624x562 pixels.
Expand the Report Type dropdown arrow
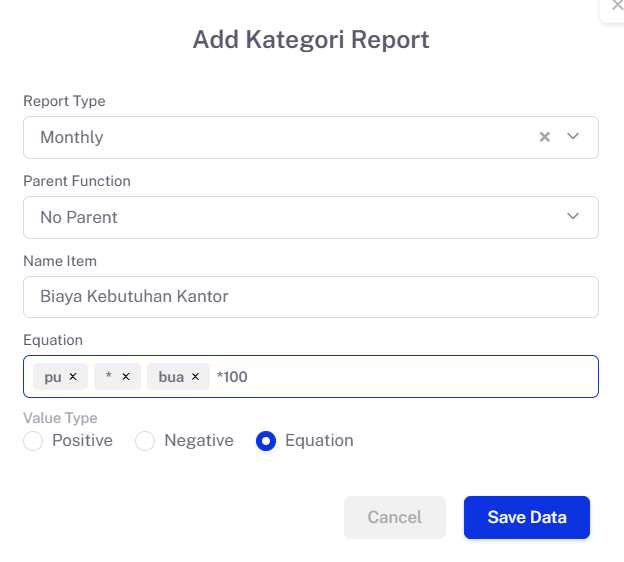coord(573,137)
